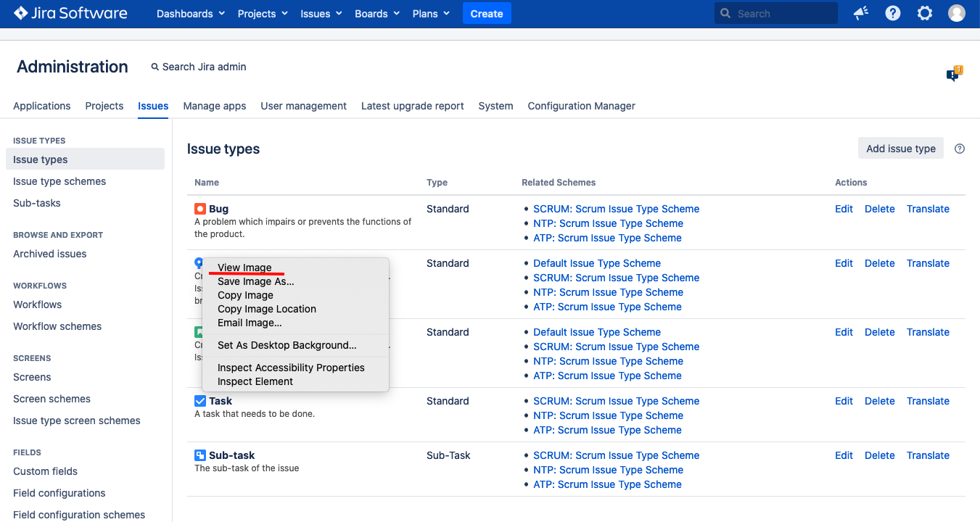Edit the Task issue type

click(844, 401)
